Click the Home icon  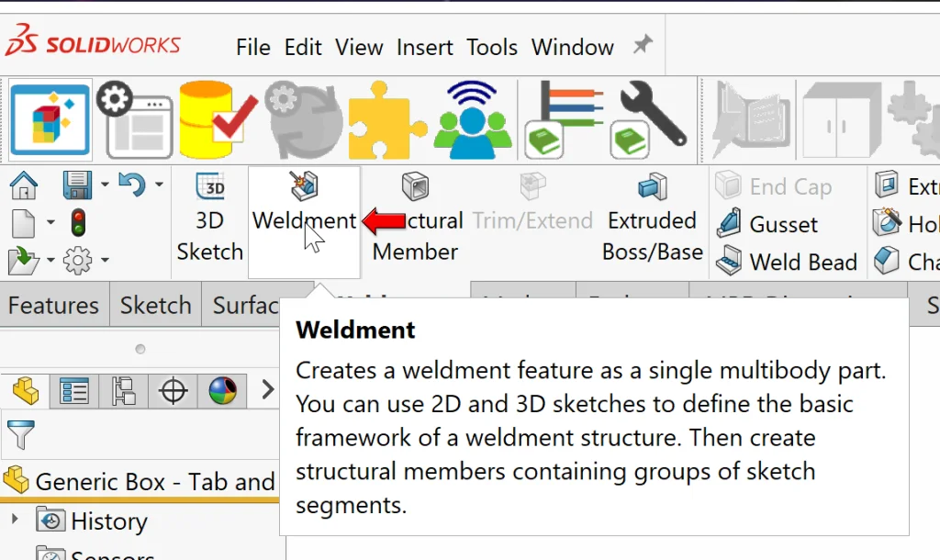click(x=23, y=185)
